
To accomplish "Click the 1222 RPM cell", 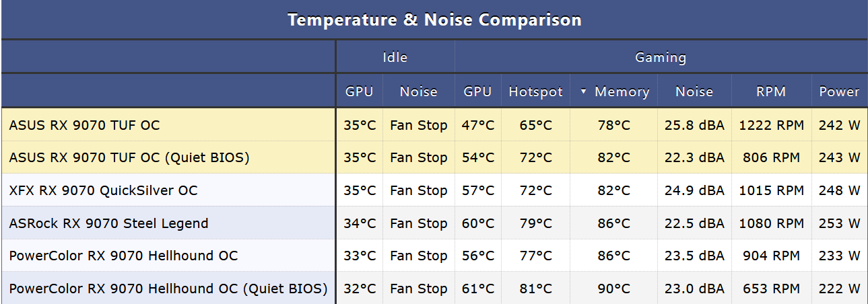I will (771, 125).
